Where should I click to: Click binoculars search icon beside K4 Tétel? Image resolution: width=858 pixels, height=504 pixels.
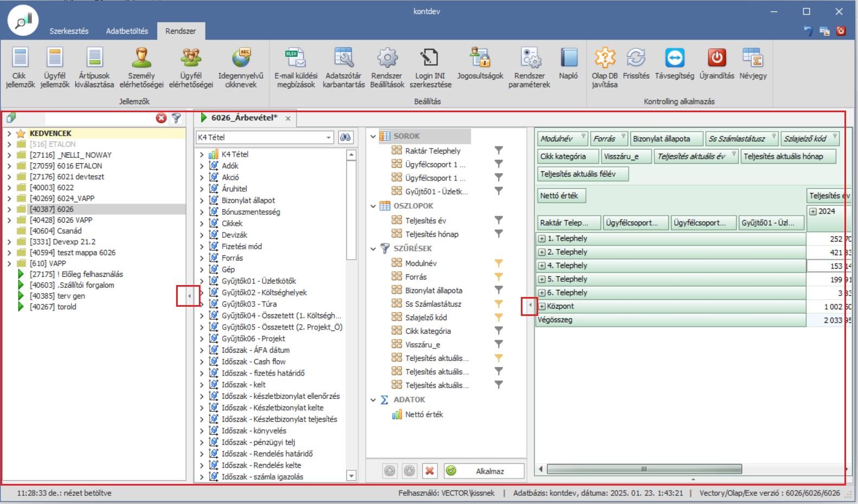point(345,138)
